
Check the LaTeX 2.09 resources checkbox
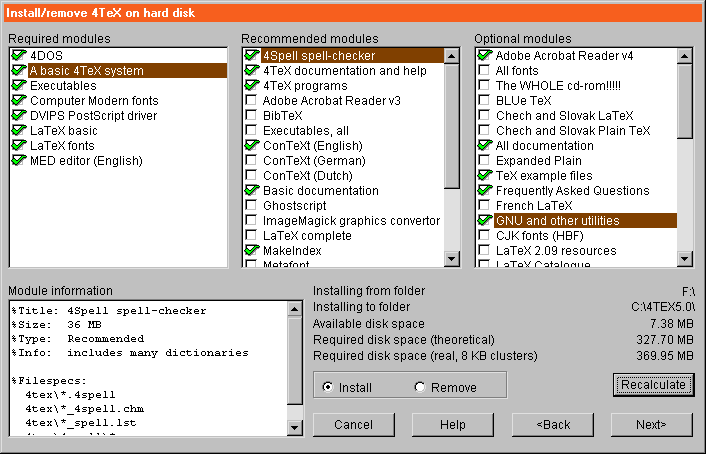coord(484,250)
